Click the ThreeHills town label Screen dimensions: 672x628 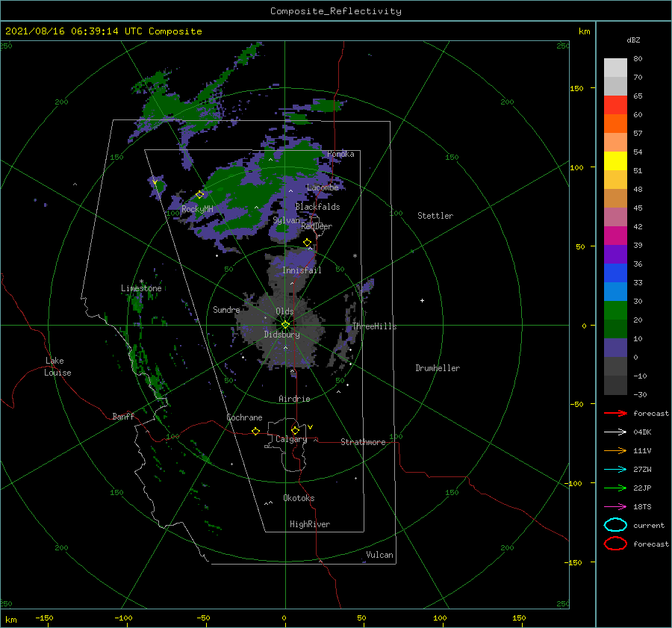point(374,326)
